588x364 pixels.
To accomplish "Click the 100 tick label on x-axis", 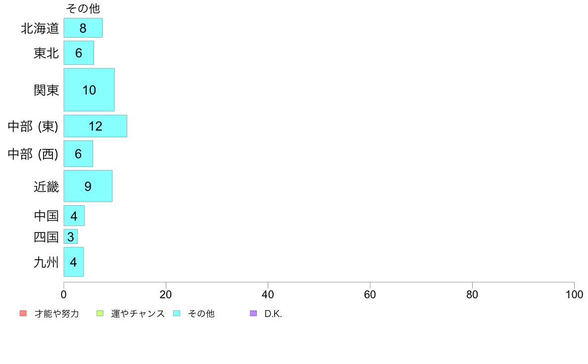I will pyautogui.click(x=574, y=295).
